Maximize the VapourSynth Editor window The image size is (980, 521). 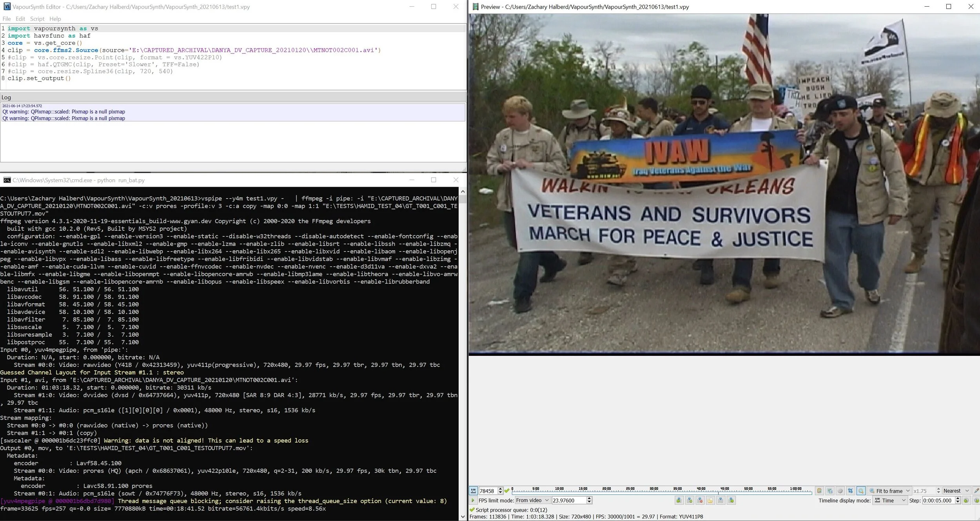pyautogui.click(x=434, y=7)
